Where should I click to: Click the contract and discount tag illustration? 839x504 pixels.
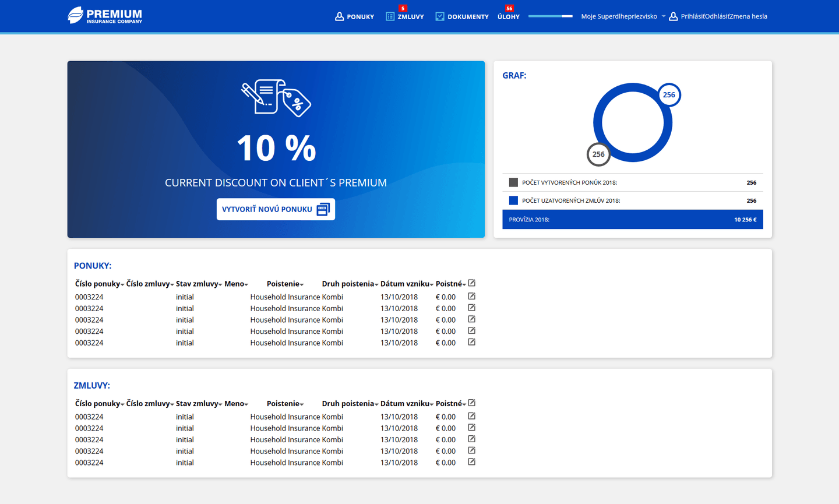[276, 98]
